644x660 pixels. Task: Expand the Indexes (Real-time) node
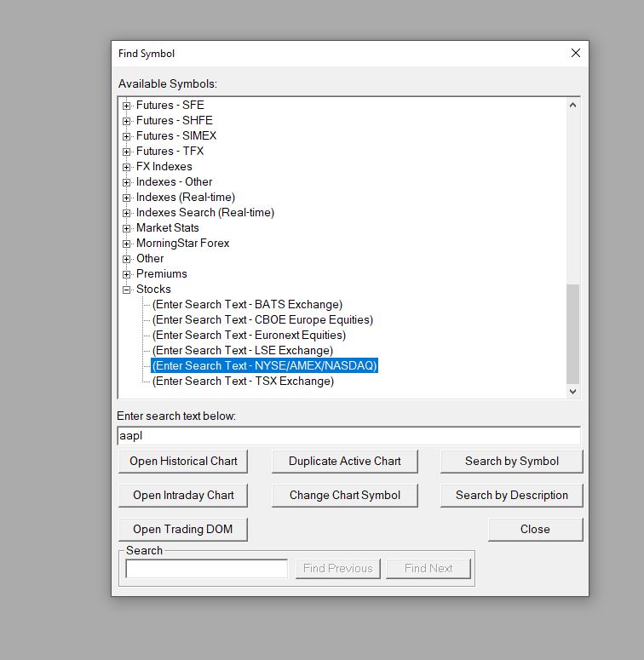pos(126,198)
